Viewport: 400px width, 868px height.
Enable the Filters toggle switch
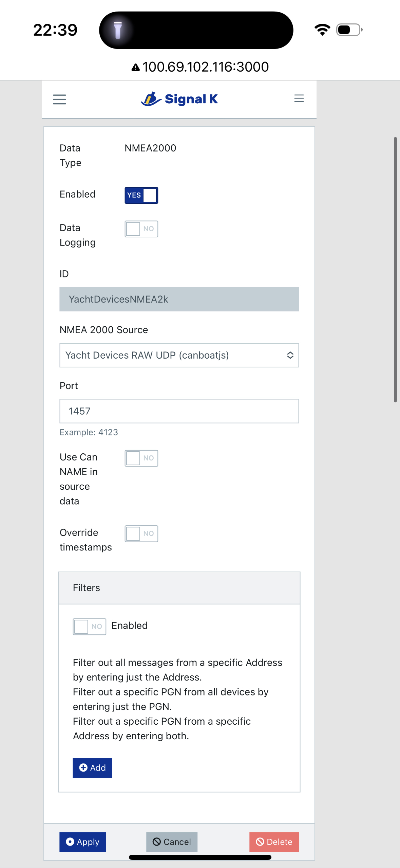[x=90, y=627]
